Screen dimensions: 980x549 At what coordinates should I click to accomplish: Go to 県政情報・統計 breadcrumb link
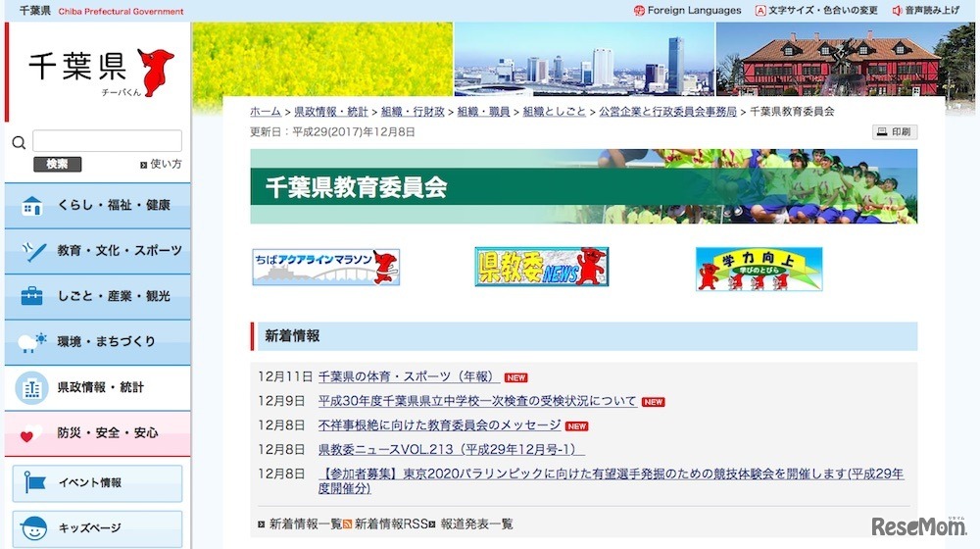tap(330, 112)
